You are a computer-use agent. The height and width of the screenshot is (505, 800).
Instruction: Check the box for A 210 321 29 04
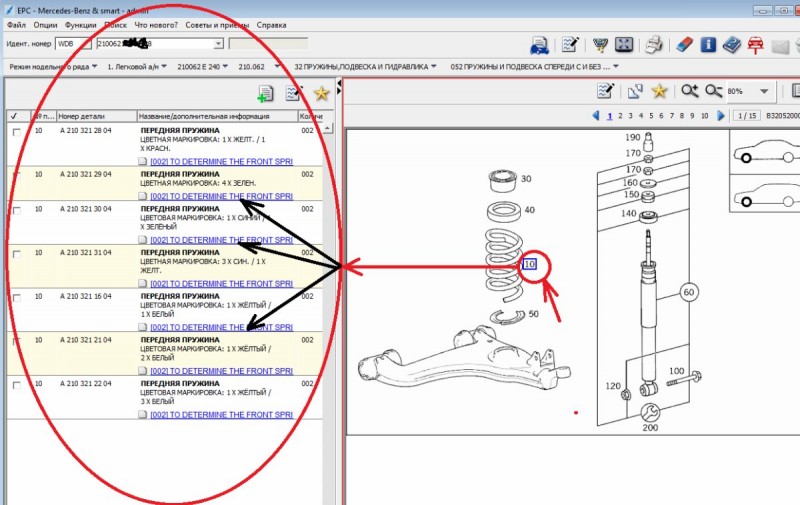point(16,175)
